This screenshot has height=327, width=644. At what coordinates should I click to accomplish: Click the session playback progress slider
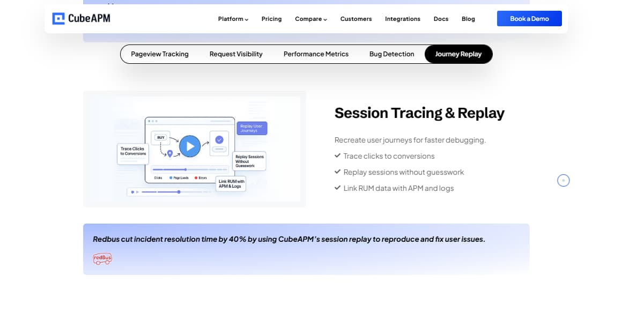[x=186, y=169]
